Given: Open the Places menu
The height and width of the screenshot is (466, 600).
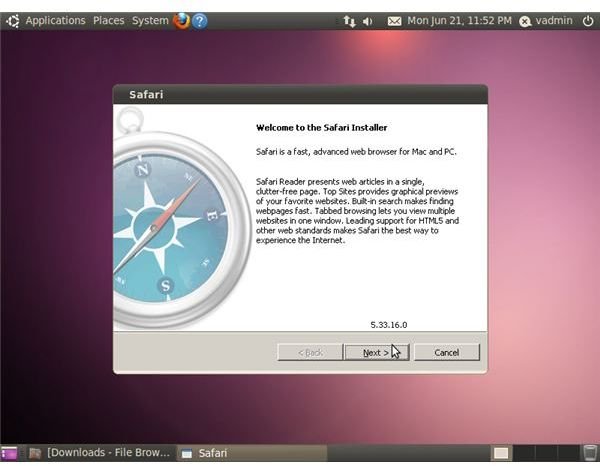Looking at the screenshot, I should point(109,21).
